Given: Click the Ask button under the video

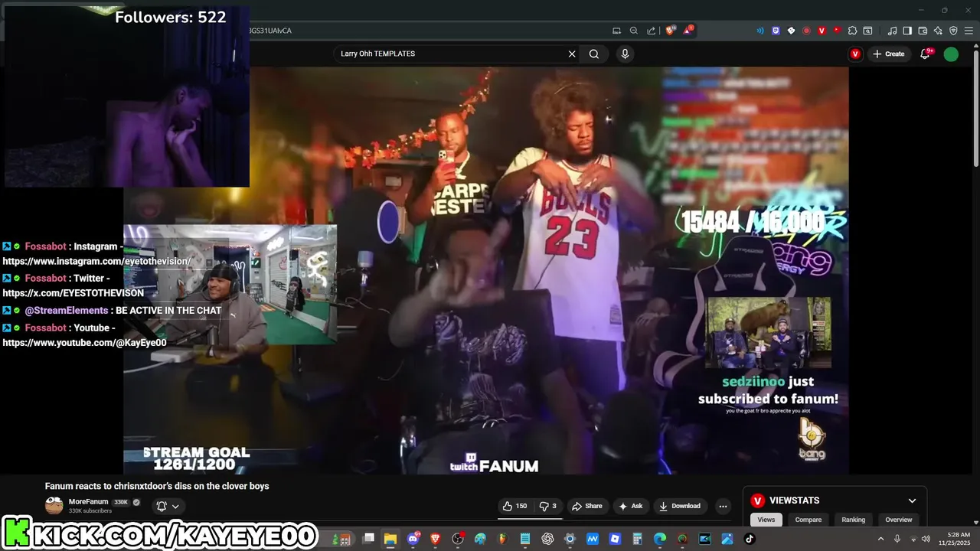Looking at the screenshot, I should tap(630, 506).
